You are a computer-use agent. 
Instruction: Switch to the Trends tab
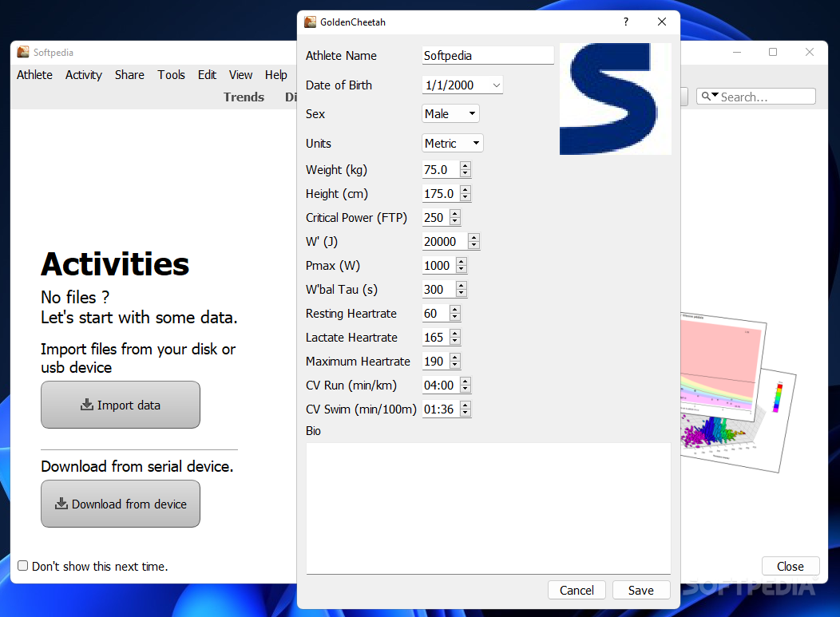[244, 97]
